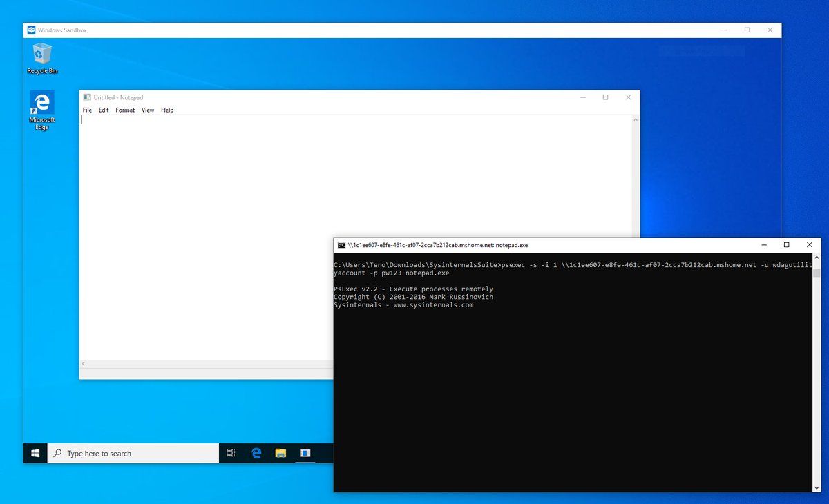Maximize the command prompt window

pyautogui.click(x=786, y=245)
